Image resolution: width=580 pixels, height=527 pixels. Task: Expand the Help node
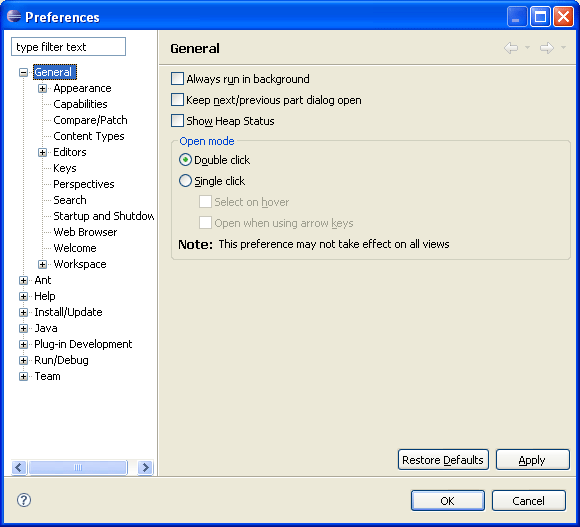tap(23, 296)
